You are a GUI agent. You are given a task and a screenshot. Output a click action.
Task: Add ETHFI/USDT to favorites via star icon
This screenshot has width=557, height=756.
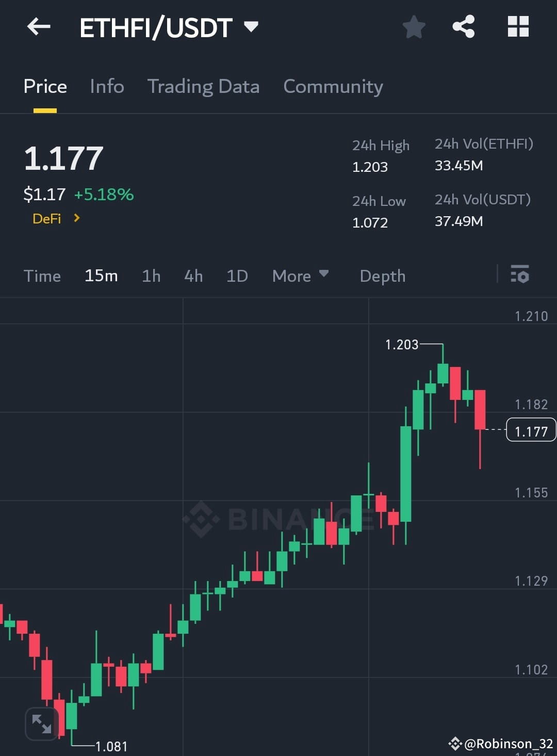point(414,27)
